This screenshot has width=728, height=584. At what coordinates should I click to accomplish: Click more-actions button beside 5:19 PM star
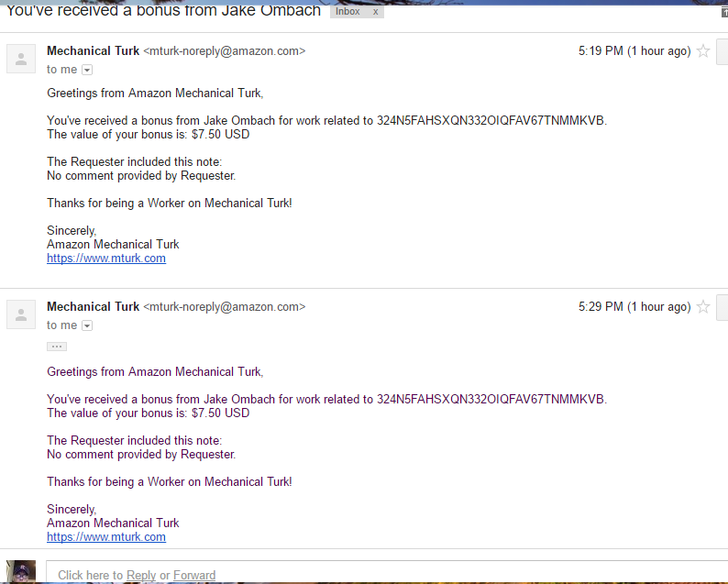(722, 52)
